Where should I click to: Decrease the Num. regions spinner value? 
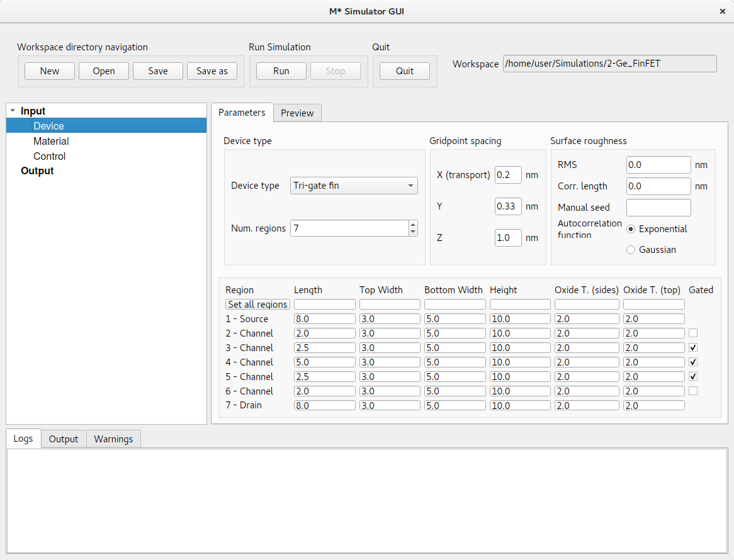tap(413, 232)
